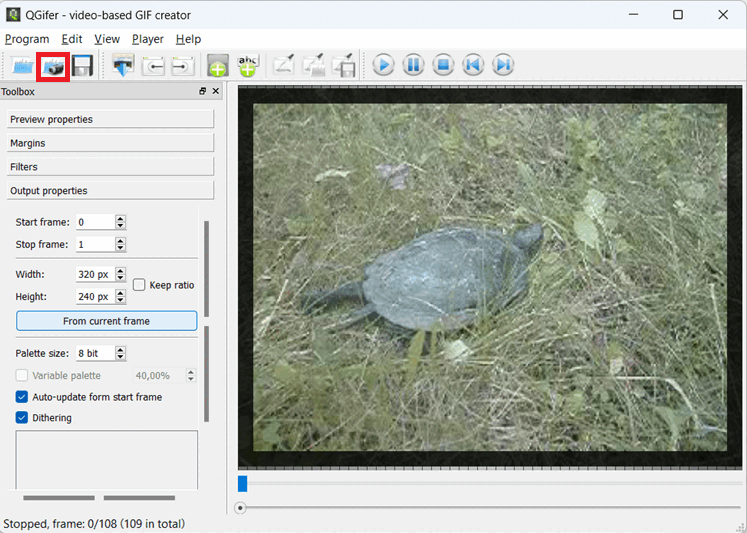The image size is (747, 533).
Task: Play the video preview
Action: pyautogui.click(x=383, y=65)
